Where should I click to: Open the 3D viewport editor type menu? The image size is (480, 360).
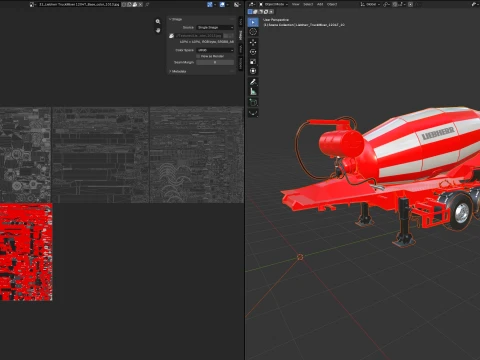[x=252, y=4]
